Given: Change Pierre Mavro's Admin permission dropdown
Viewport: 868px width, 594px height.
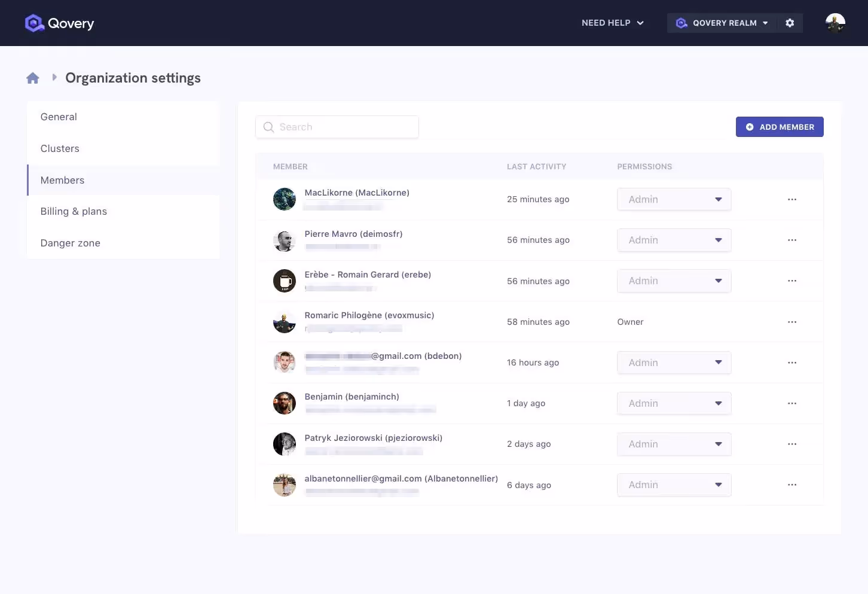Looking at the screenshot, I should coord(674,240).
